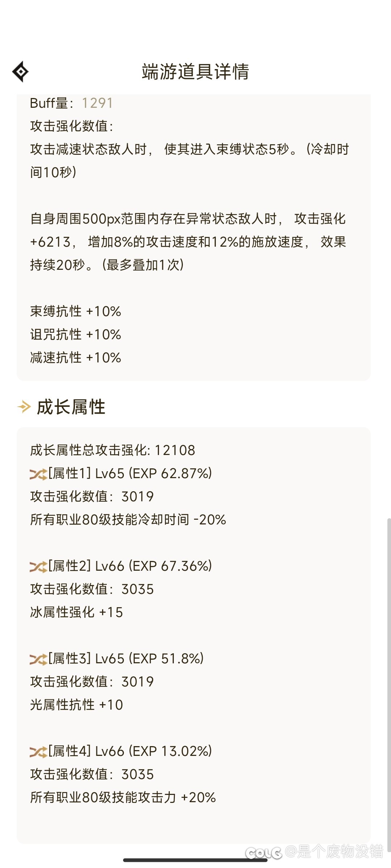Tap the 端游道具详情 page title
Viewport: 391px width, 868px height.
click(195, 72)
